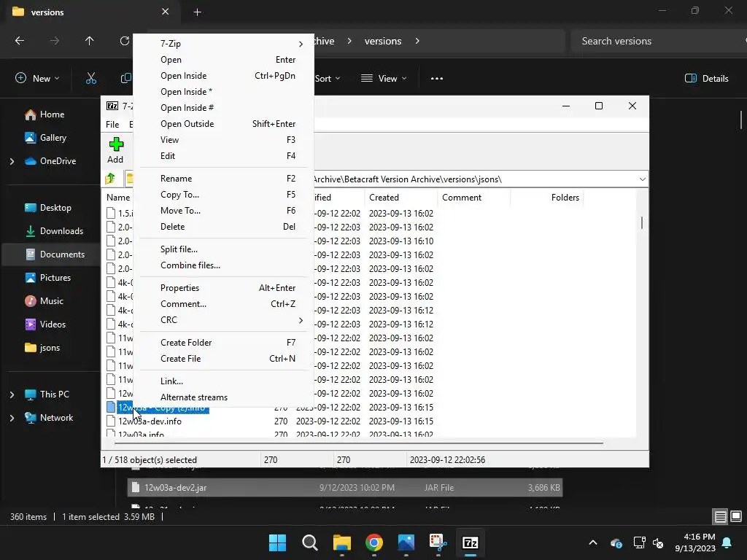Image resolution: width=747 pixels, height=560 pixels.
Task: Click the 7-Zip vertical scrollbar thumb
Action: [x=642, y=222]
